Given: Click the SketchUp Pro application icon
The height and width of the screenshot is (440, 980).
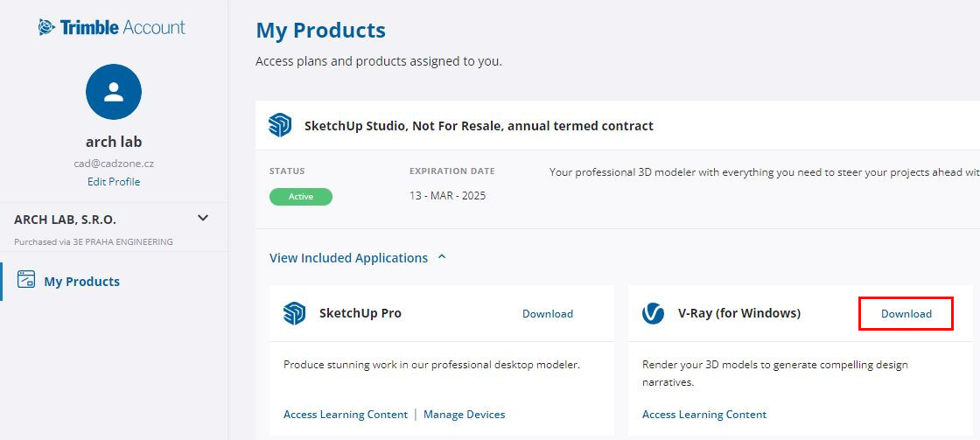Looking at the screenshot, I should pyautogui.click(x=294, y=313).
